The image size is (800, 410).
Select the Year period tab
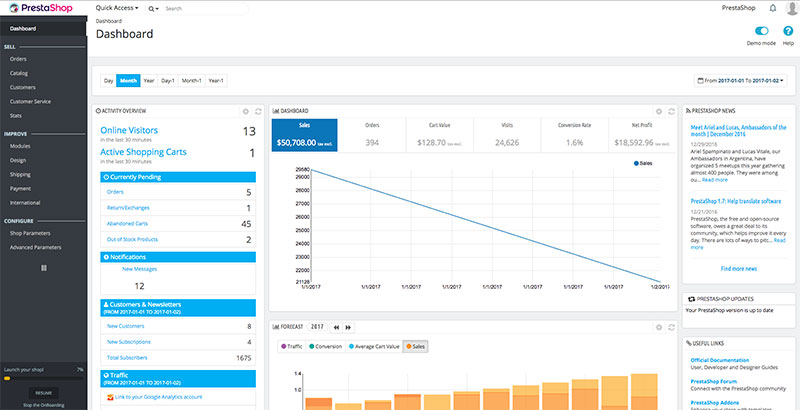[x=148, y=81]
